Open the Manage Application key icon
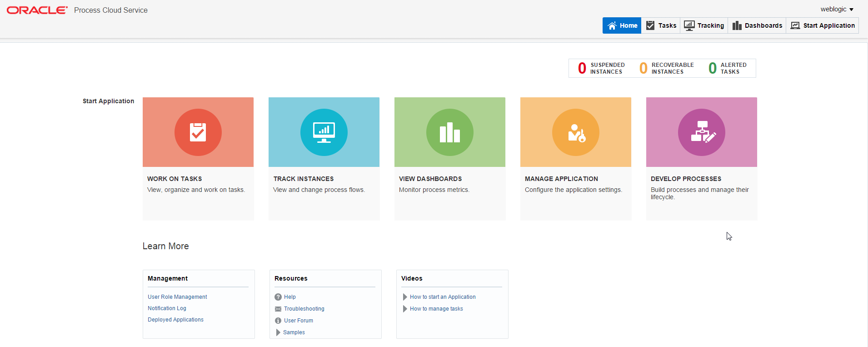The width and height of the screenshot is (868, 347). (x=576, y=132)
